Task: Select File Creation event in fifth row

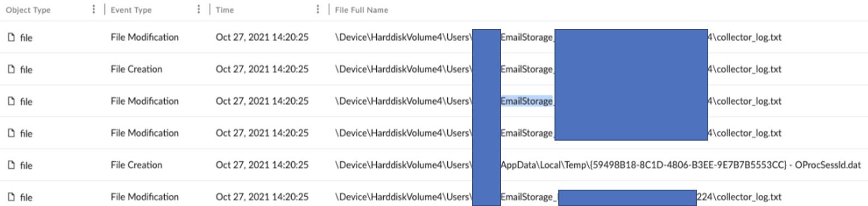Action: click(136, 165)
